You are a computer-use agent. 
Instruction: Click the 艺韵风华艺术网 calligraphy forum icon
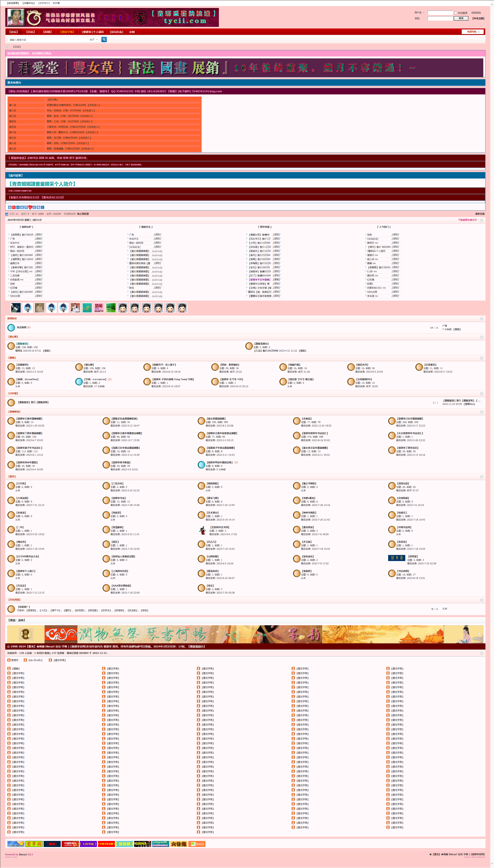click(202, 531)
